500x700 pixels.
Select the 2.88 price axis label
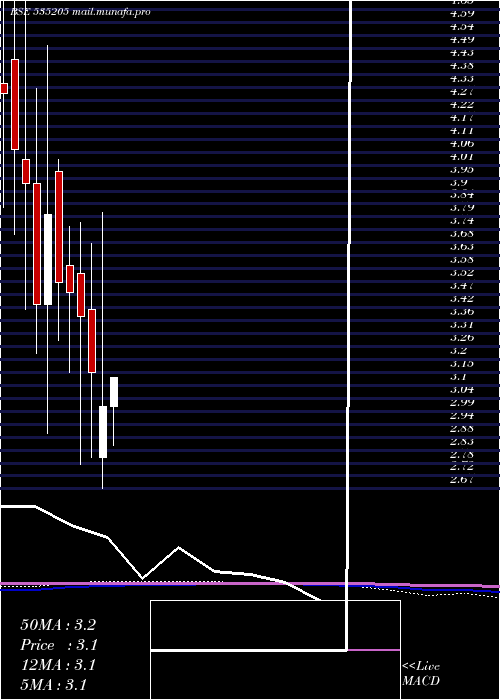462,429
